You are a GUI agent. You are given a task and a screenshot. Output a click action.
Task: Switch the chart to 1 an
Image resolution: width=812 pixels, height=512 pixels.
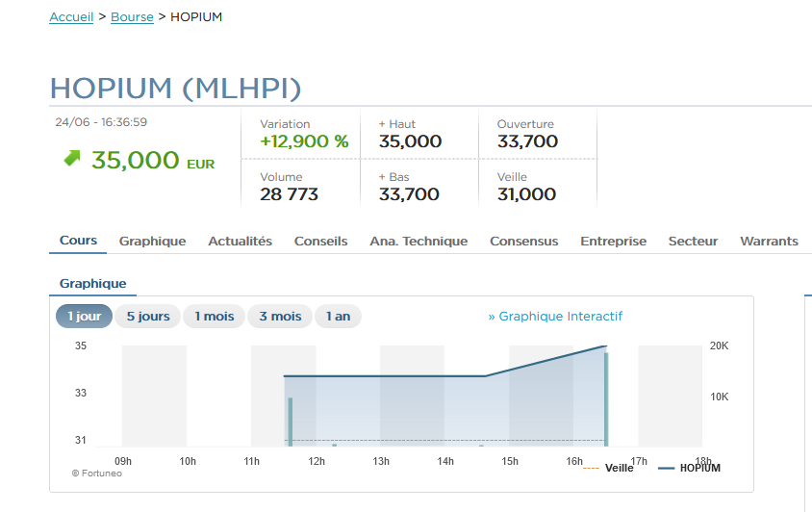tap(338, 316)
